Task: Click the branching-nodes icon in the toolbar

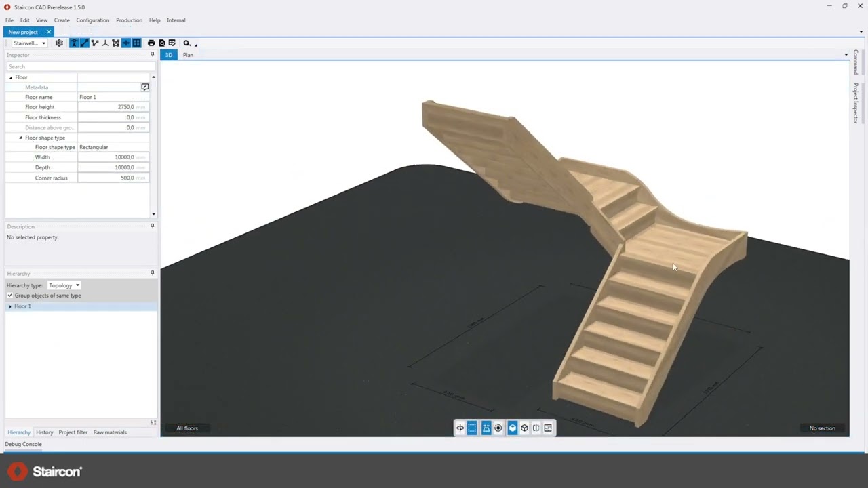Action: (x=95, y=43)
